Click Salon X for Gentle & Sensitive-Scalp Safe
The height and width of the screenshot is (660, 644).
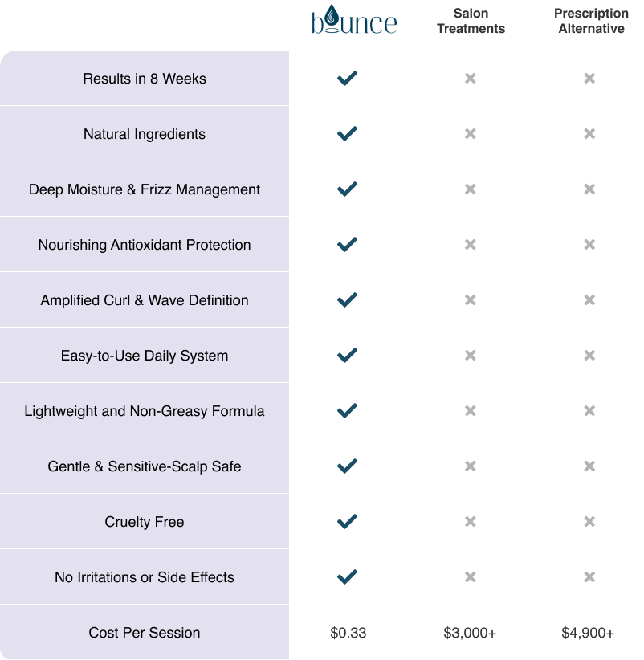click(471, 466)
